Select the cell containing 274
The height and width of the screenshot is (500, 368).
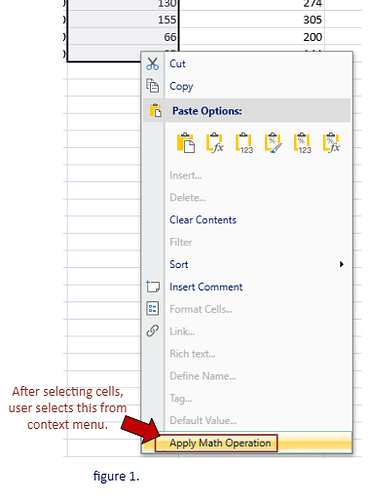coord(251,5)
